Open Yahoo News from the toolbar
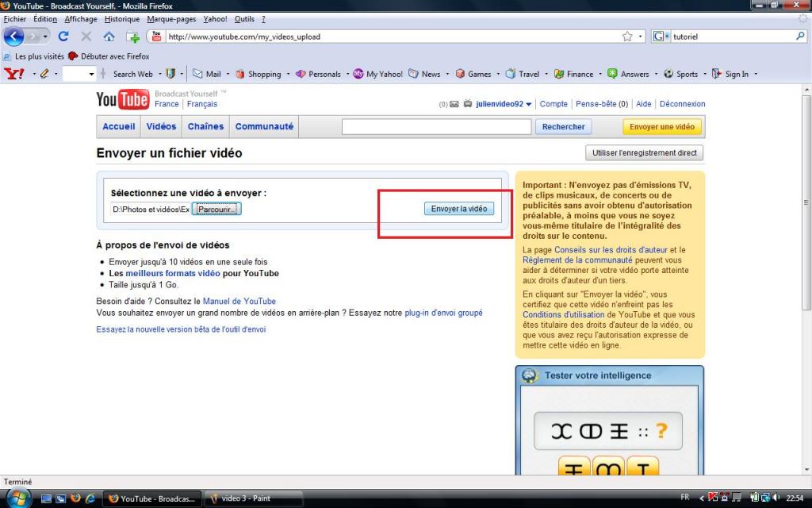This screenshot has width=812, height=508. pyautogui.click(x=424, y=74)
